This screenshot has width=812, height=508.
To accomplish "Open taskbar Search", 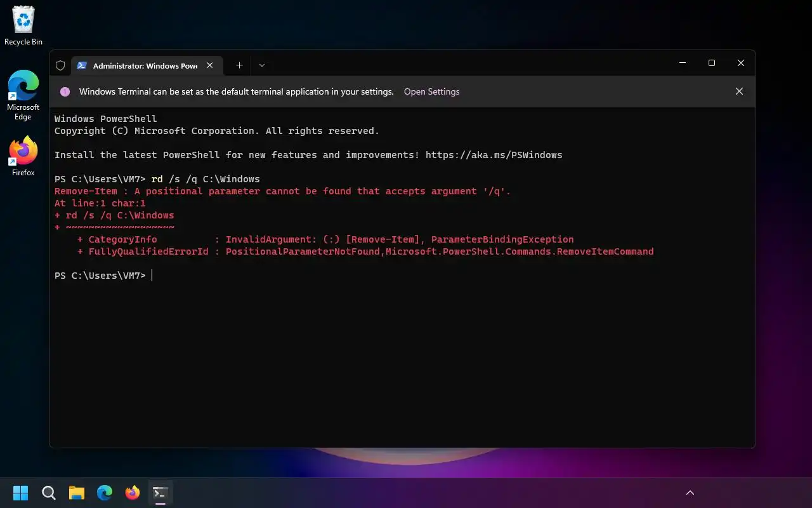I will (x=49, y=493).
